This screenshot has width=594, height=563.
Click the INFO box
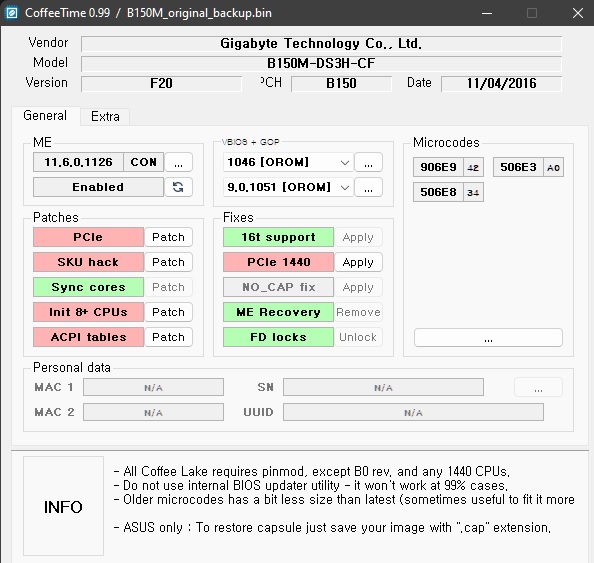[63, 507]
